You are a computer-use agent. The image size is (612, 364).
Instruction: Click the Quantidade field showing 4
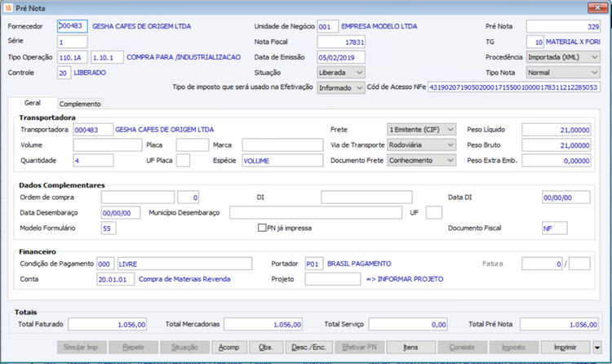point(93,161)
